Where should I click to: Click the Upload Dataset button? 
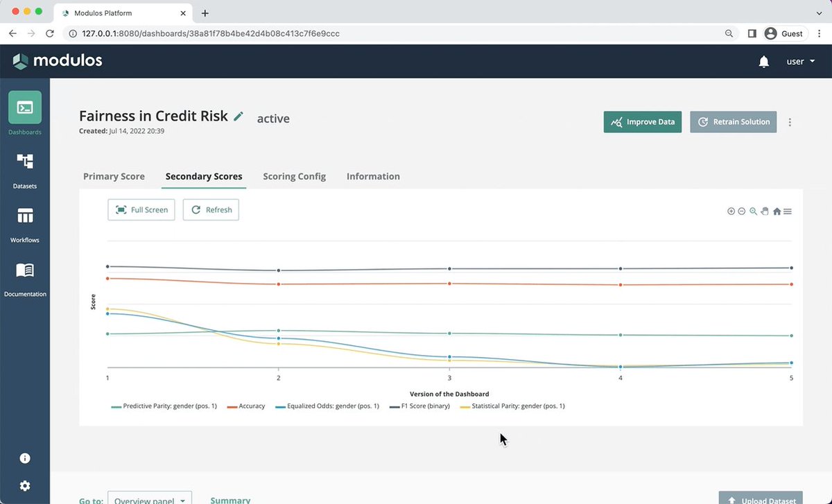pyautogui.click(x=761, y=498)
